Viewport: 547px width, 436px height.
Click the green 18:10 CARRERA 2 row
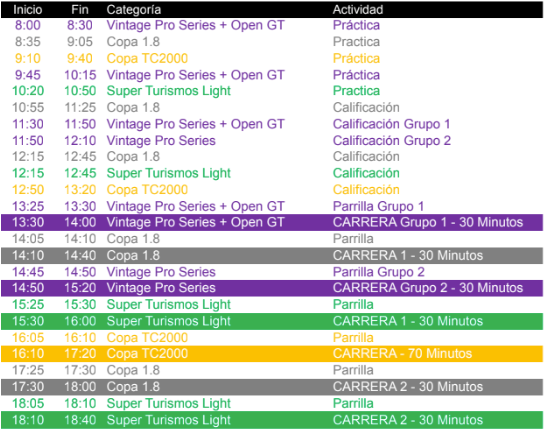click(x=272, y=420)
